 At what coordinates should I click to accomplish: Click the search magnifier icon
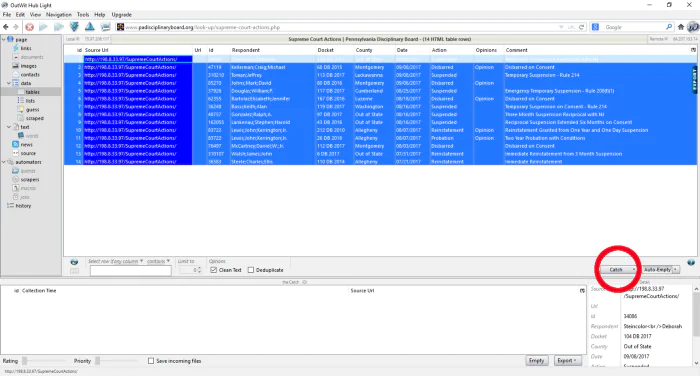669,27
